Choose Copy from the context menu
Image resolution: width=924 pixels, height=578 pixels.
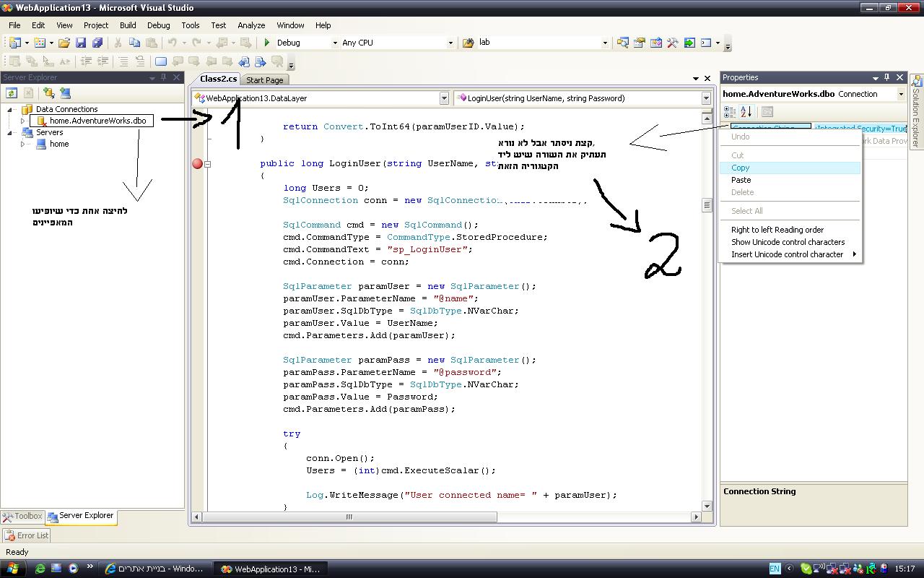(x=741, y=168)
